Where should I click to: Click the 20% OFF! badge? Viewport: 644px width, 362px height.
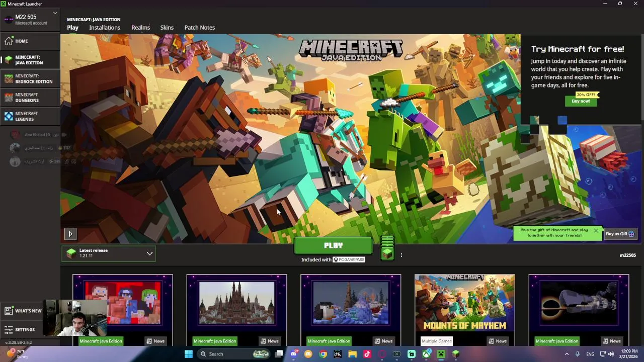pos(587,95)
